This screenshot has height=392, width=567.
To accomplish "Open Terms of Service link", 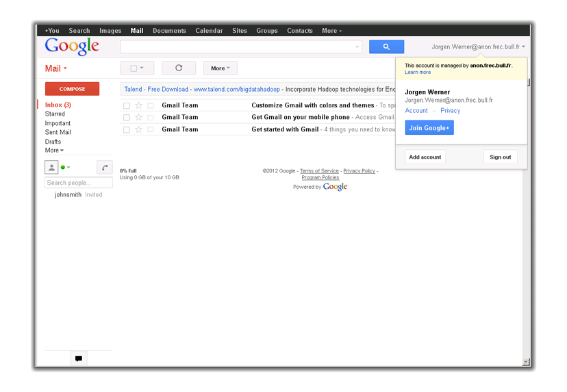I will tap(319, 171).
